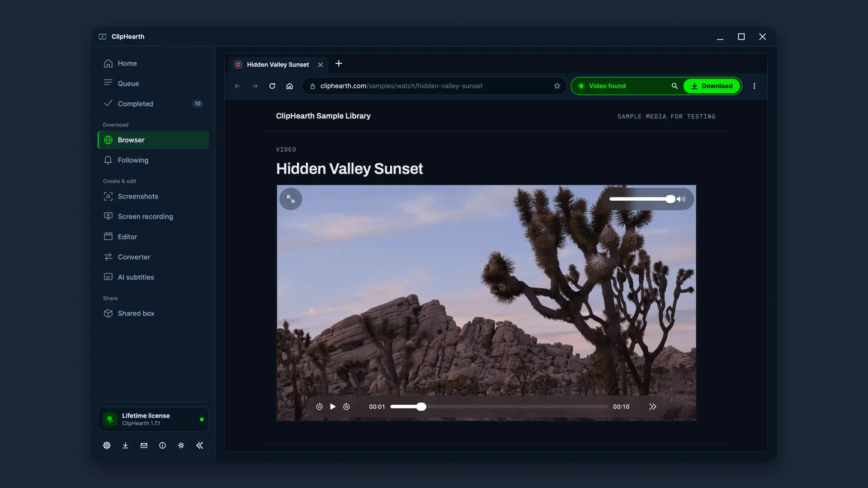Click the info icon in sidebar footer
The width and height of the screenshot is (868, 488).
tap(162, 446)
